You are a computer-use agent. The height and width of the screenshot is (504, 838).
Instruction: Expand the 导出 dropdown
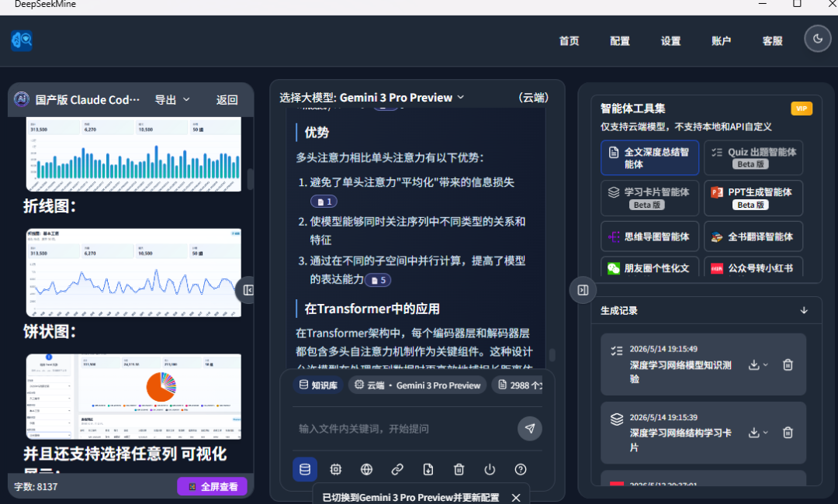point(172,100)
